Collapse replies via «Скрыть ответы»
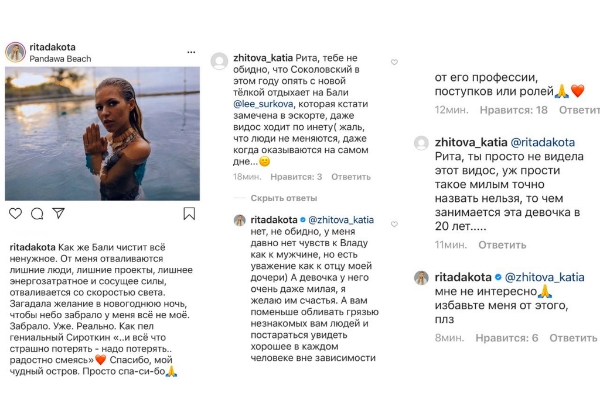The width and height of the screenshot is (600, 420). coord(284,198)
